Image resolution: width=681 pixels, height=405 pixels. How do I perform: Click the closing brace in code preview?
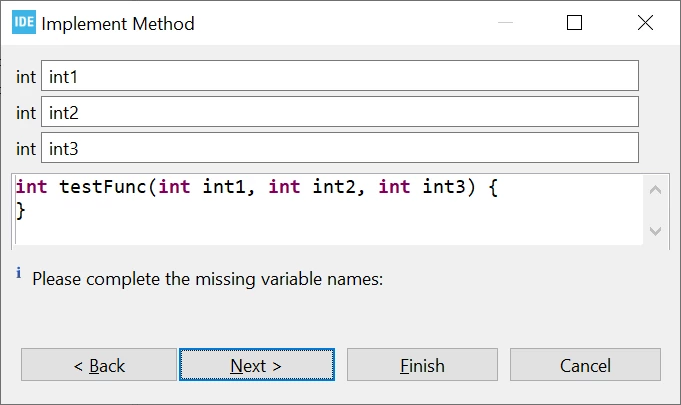click(x=20, y=211)
